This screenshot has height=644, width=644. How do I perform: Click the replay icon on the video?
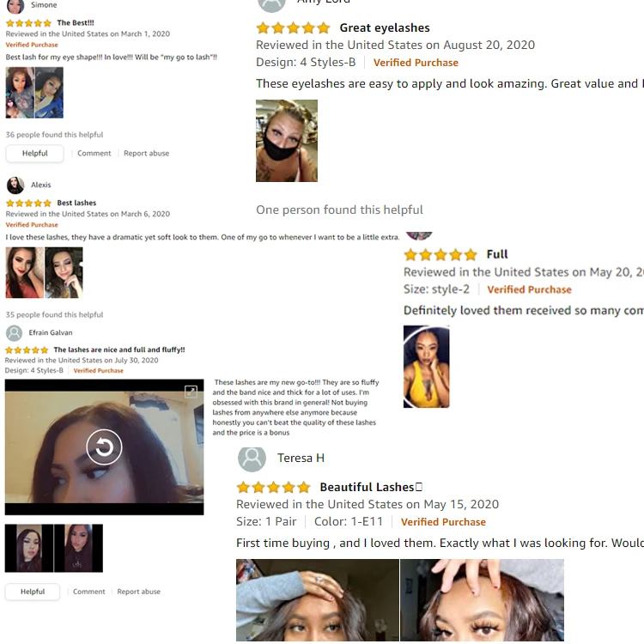point(104,447)
